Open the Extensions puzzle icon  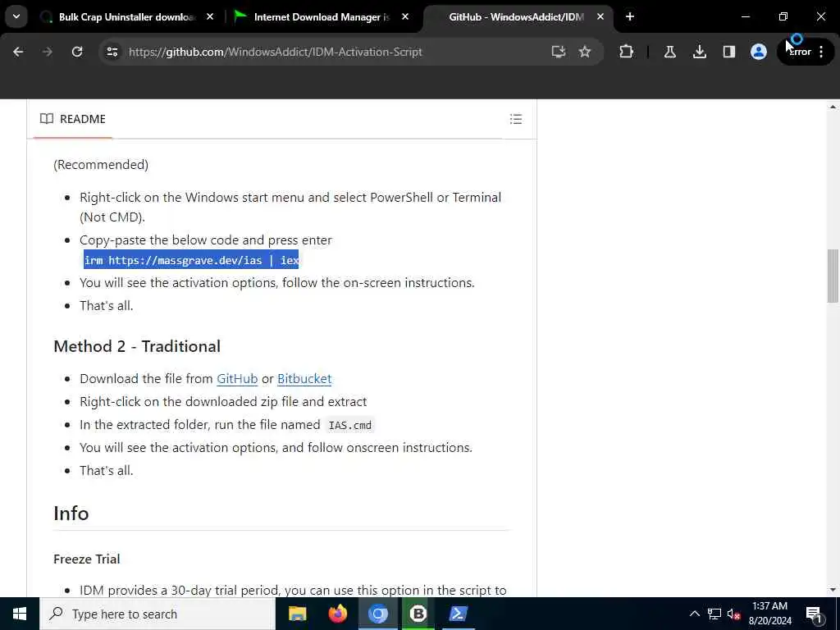coord(626,52)
